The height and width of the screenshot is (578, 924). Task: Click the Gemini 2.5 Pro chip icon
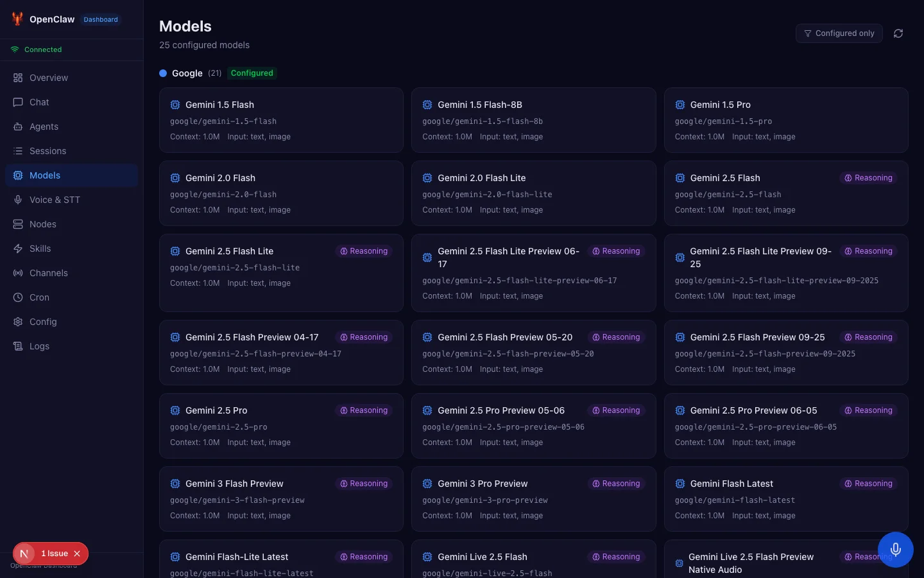pos(175,410)
